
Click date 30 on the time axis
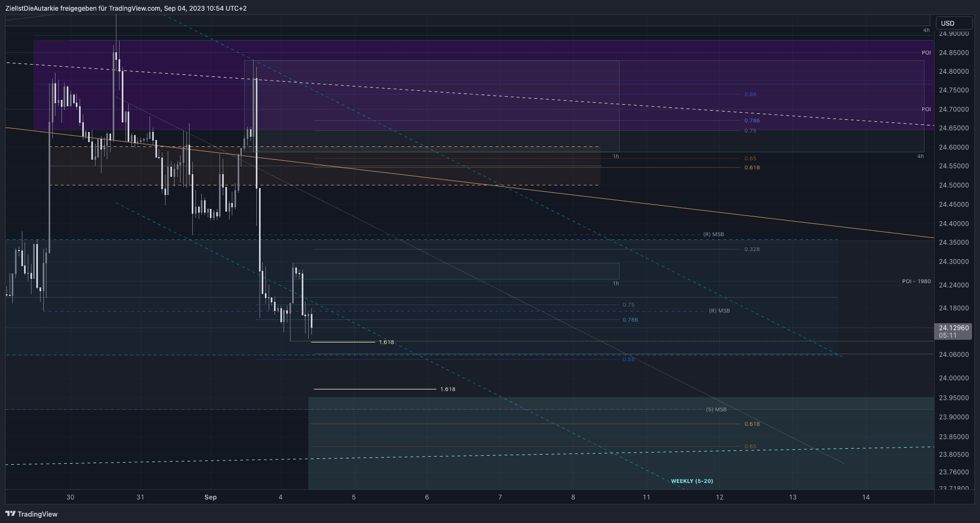point(70,497)
